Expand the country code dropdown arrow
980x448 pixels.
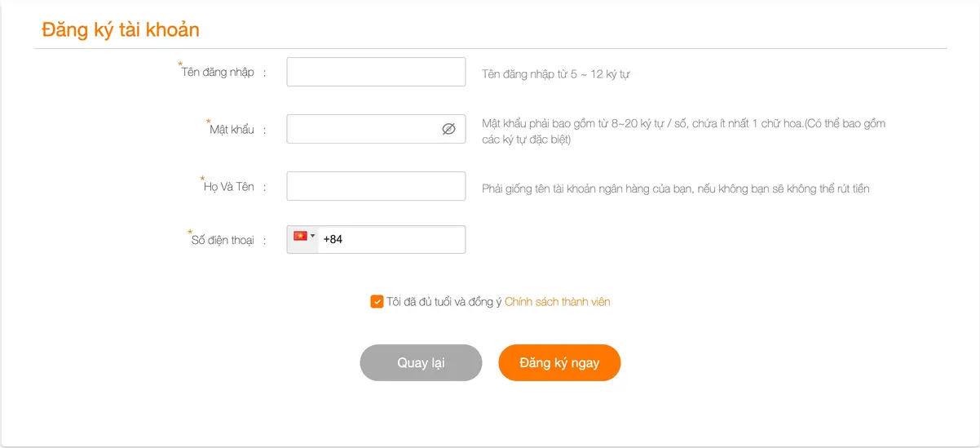(x=313, y=236)
